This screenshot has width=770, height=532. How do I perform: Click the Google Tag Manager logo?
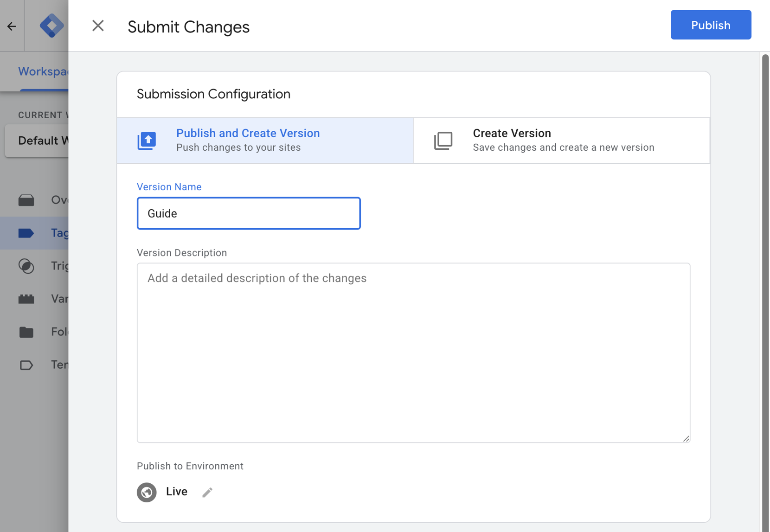click(51, 26)
